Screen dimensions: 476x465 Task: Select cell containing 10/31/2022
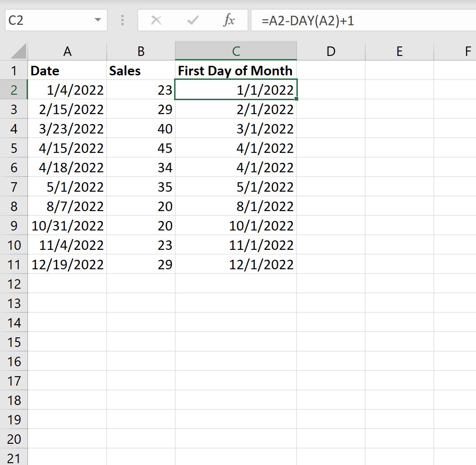[x=67, y=226]
